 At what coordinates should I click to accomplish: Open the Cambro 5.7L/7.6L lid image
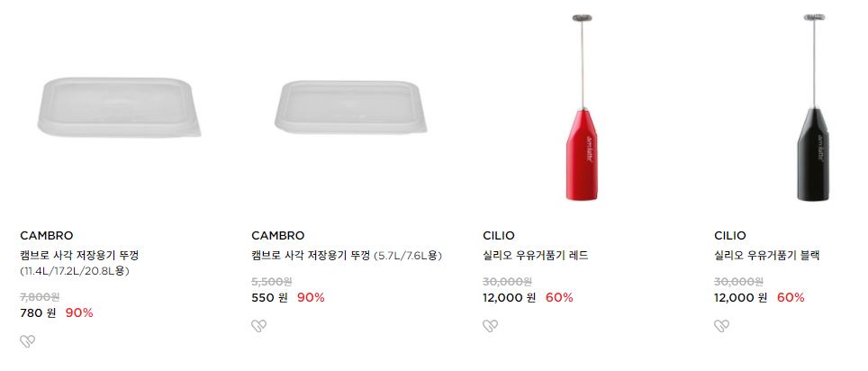tap(351, 107)
